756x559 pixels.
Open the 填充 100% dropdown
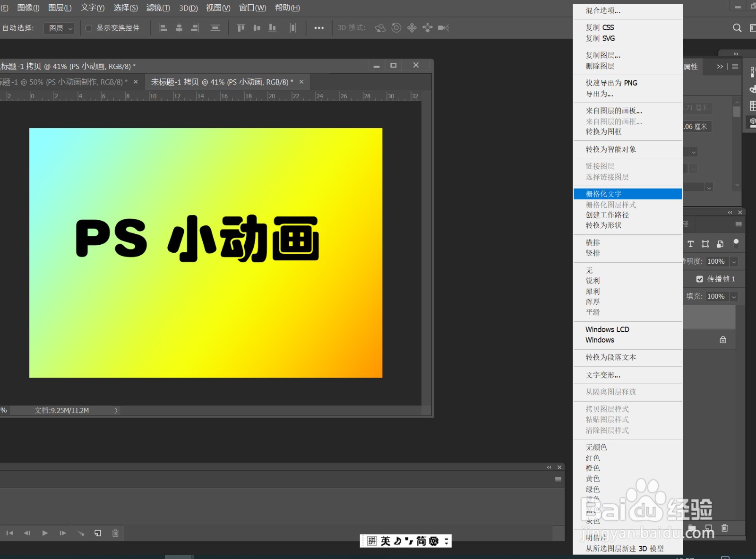[x=734, y=296]
